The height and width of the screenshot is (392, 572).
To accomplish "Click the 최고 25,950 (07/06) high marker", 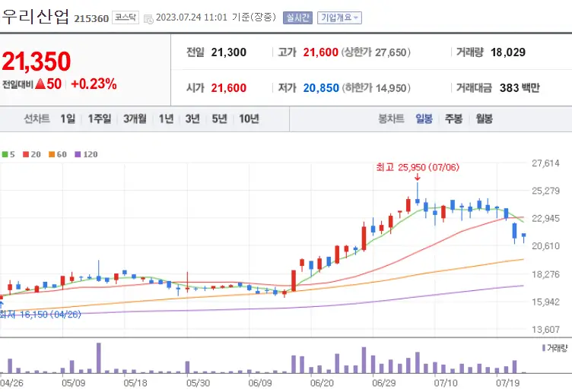I will tap(418, 167).
